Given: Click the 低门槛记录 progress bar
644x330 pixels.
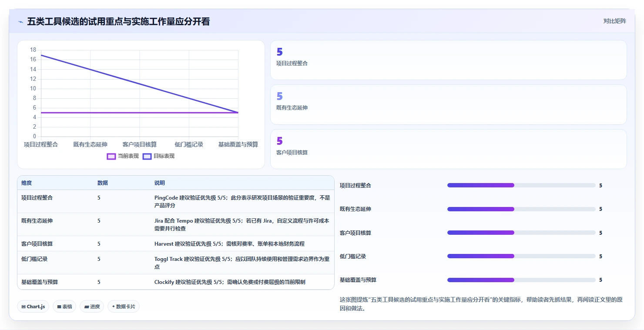Looking at the screenshot, I should point(521,256).
